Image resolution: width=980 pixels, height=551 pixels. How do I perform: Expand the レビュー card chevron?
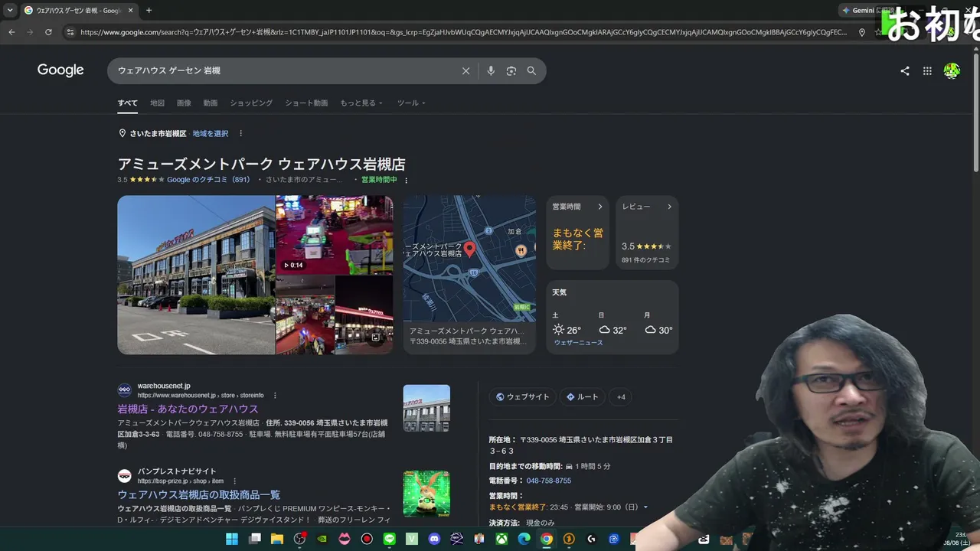click(669, 207)
